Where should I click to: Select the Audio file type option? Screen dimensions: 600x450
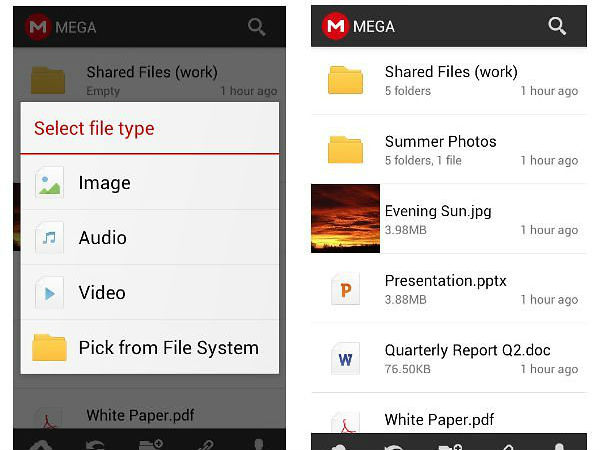[150, 238]
